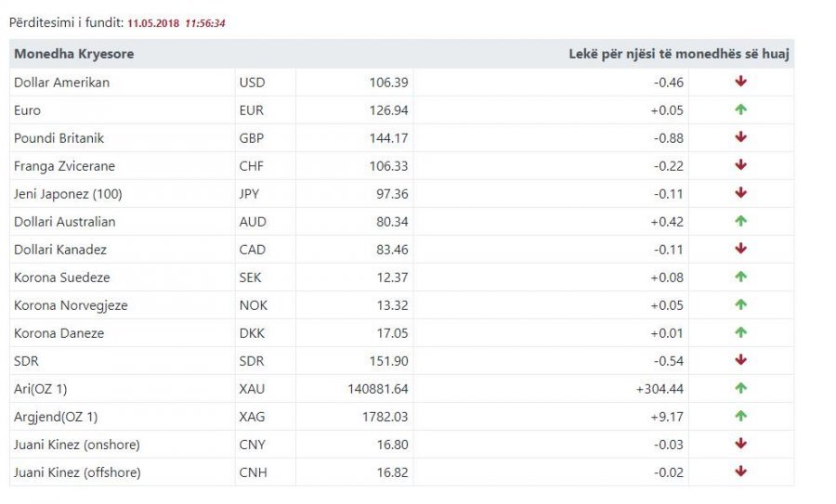Viewport: 836px width, 504px height.
Task: Click the Lekë për njësi header
Action: click(679, 54)
